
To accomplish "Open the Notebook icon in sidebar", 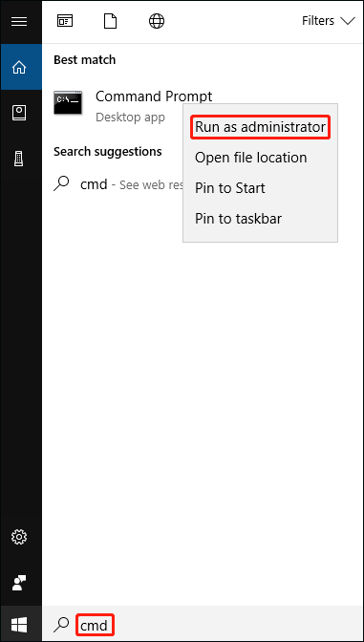I will click(x=19, y=112).
